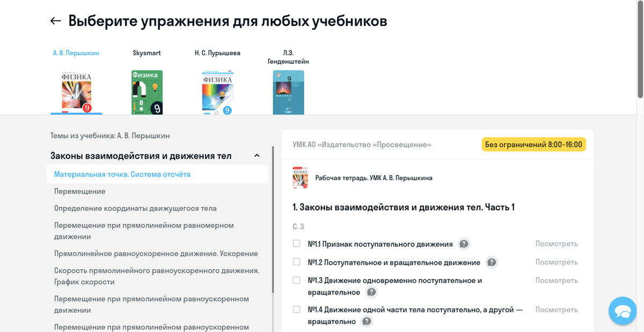Image resolution: width=644 pixels, height=332 pixels.
Task: Collapse the Законы взаимодействия и движения тел section
Action: 257,156
